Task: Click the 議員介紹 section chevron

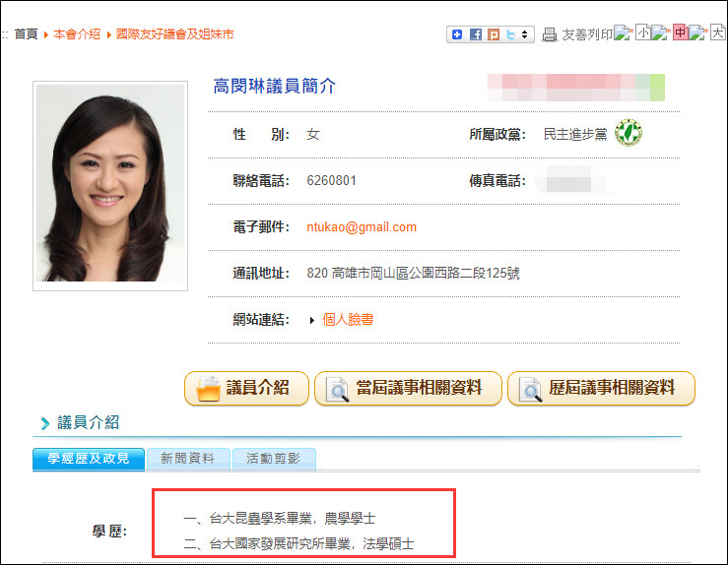Action: (45, 423)
